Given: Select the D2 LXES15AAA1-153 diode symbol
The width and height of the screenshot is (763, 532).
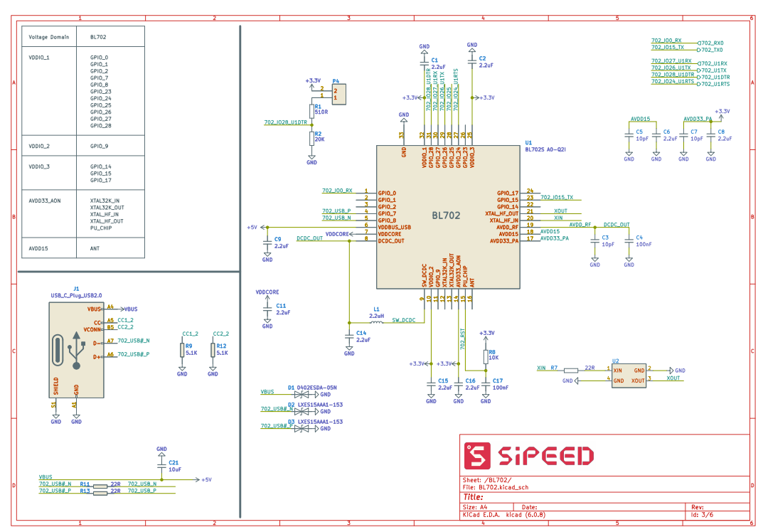Looking at the screenshot, I should [302, 411].
